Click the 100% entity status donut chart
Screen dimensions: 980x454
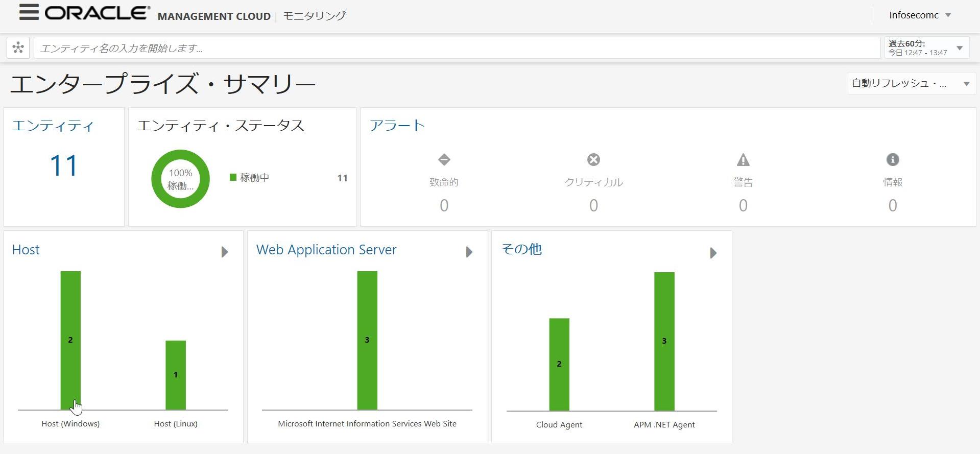tap(181, 179)
